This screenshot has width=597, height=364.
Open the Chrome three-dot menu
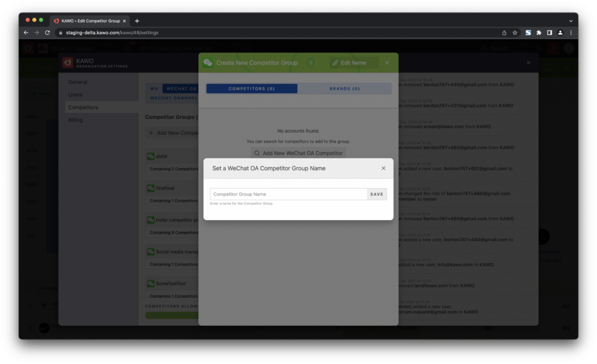(571, 33)
